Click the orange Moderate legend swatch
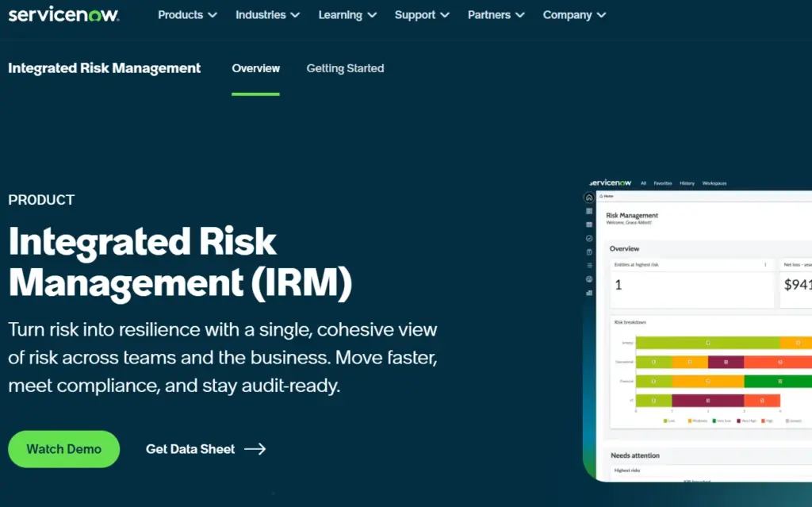 click(690, 421)
